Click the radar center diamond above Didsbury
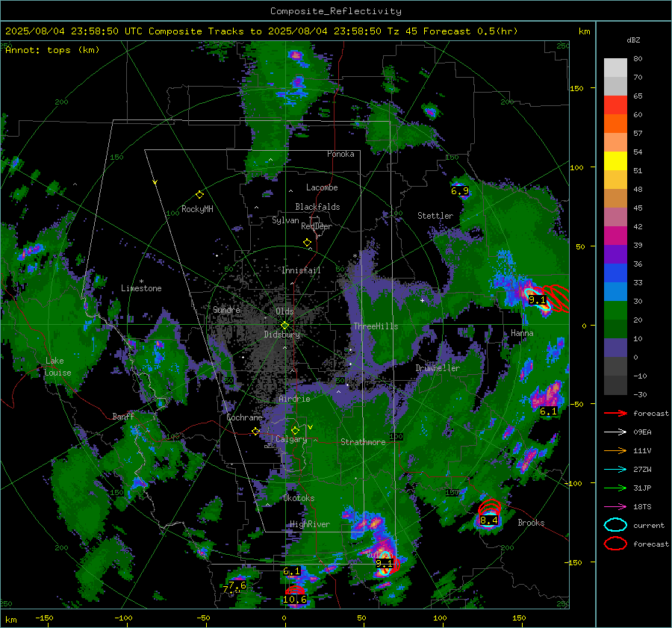 (284, 326)
